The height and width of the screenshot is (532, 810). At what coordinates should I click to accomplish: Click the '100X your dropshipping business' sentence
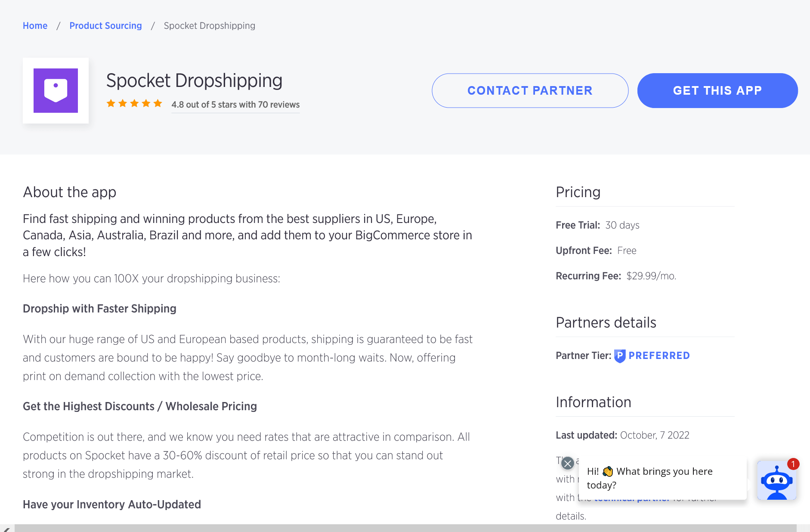(151, 278)
